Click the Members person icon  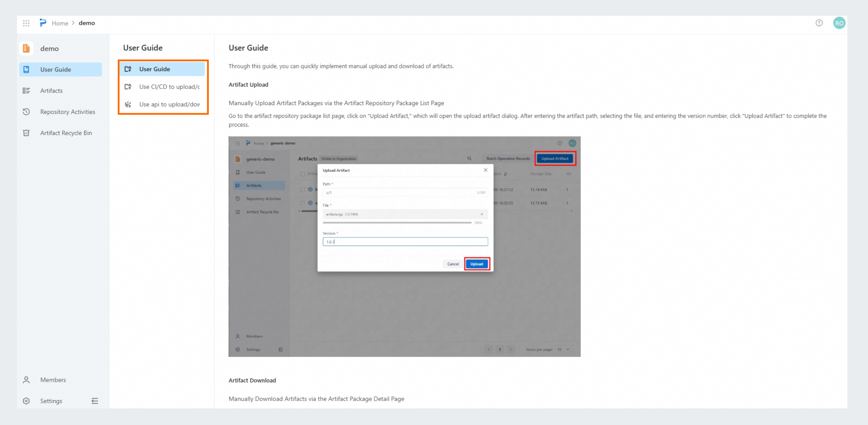tap(26, 380)
